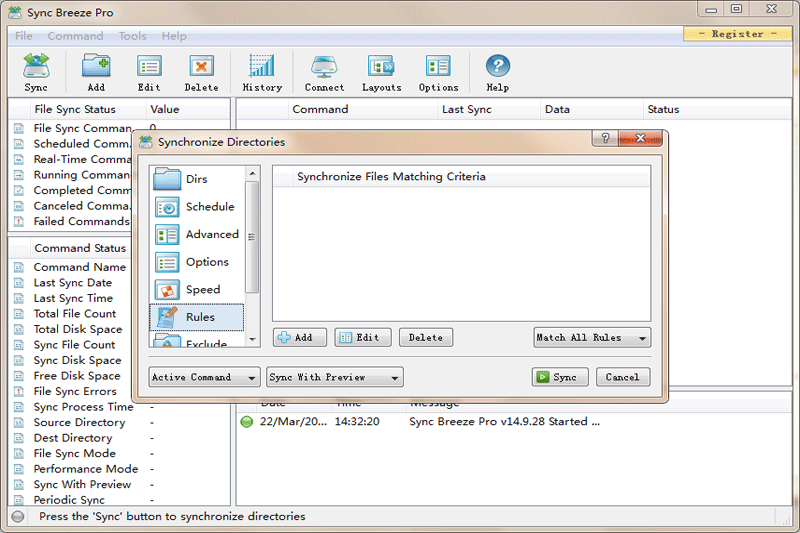Select the Performance Mode row

(x=120, y=469)
